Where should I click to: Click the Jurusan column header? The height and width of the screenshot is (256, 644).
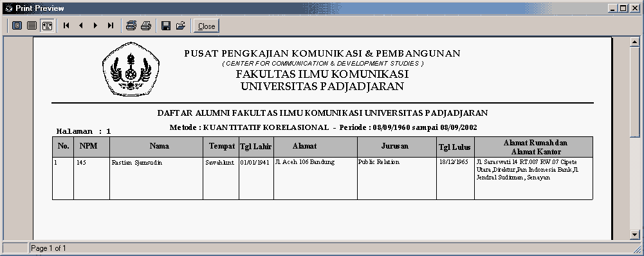397,147
